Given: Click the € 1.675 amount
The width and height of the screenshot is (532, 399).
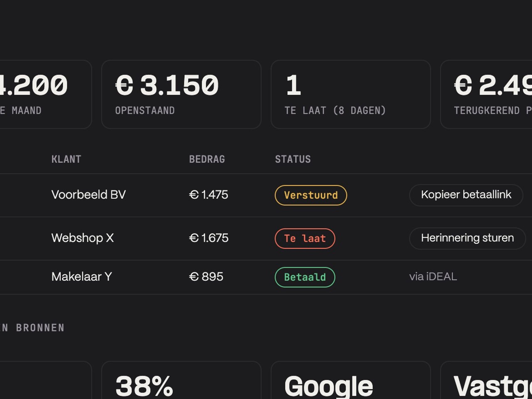Looking at the screenshot, I should (x=209, y=238).
